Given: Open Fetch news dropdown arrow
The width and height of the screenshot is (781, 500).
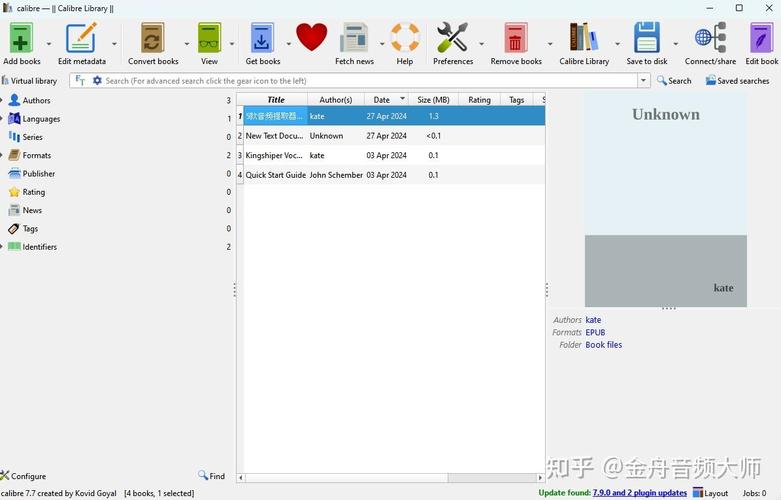Looking at the screenshot, I should point(382,44).
